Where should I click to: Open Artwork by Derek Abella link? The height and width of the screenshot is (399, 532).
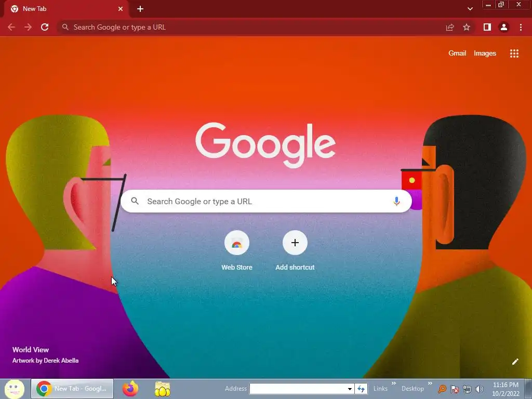click(46, 361)
